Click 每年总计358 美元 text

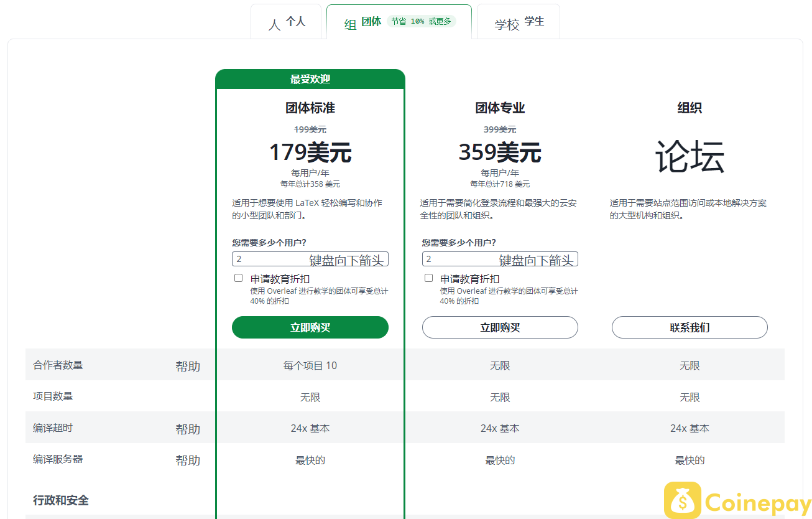tap(310, 184)
